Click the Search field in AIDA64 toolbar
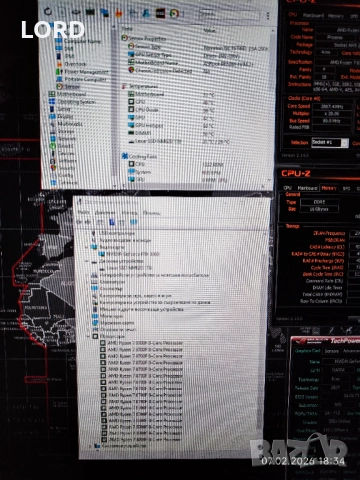Image resolution: width=360 pixels, height=480 pixels. click(229, 15)
